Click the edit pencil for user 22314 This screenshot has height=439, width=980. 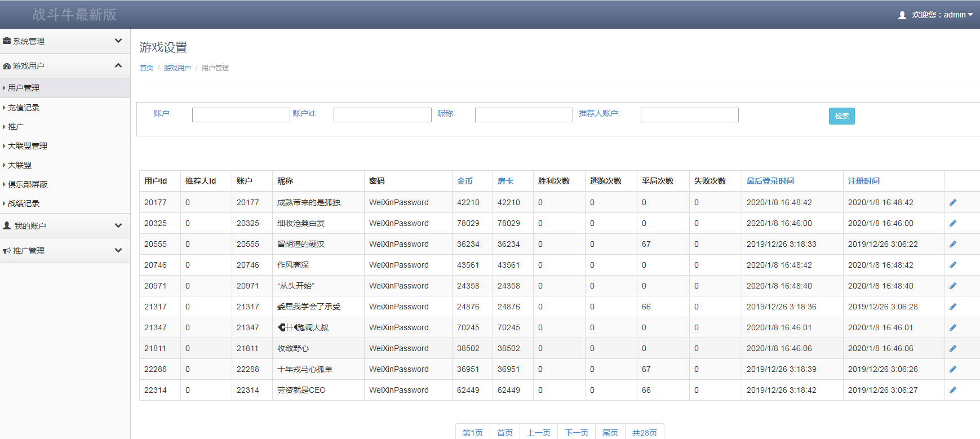[x=952, y=390]
